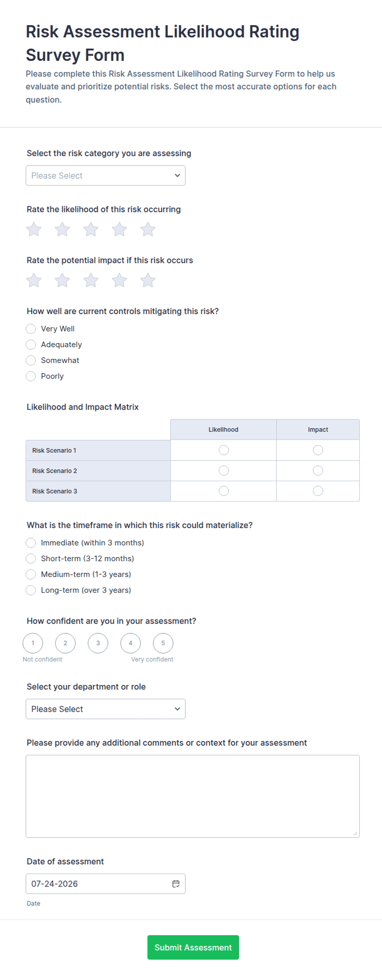Open the calendar picker icon
Screen dimensions: 382x980
pos(176,883)
